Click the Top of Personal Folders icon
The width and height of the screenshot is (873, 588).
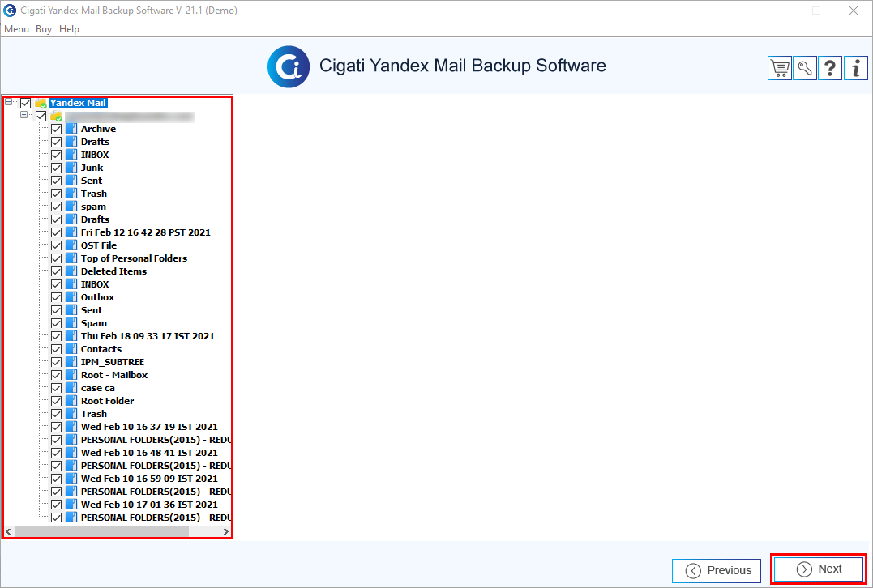tap(71, 258)
